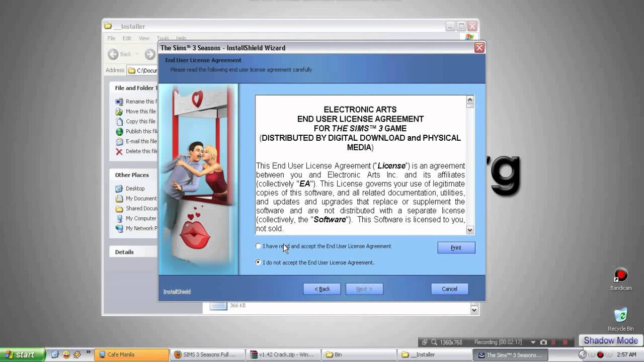The image size is (644, 362).
Task: Click the Other Places panel header
Action: pos(133,175)
